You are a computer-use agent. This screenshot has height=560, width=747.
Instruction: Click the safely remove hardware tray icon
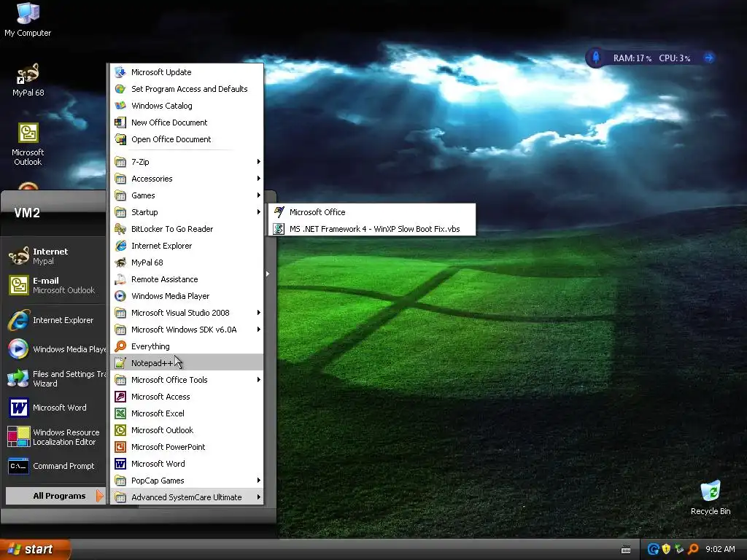tap(679, 549)
